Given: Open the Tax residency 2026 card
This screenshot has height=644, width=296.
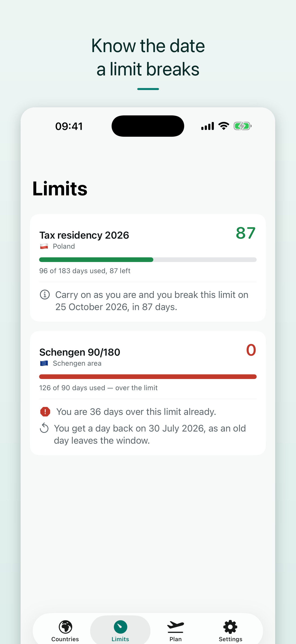Looking at the screenshot, I should pos(148,267).
